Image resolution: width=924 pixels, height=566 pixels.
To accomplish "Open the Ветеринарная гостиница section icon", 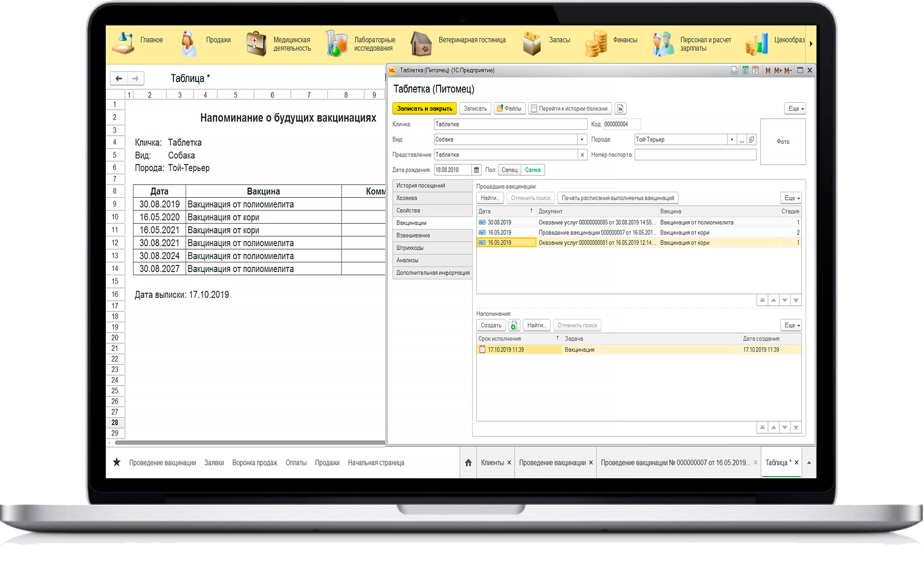I will (421, 44).
